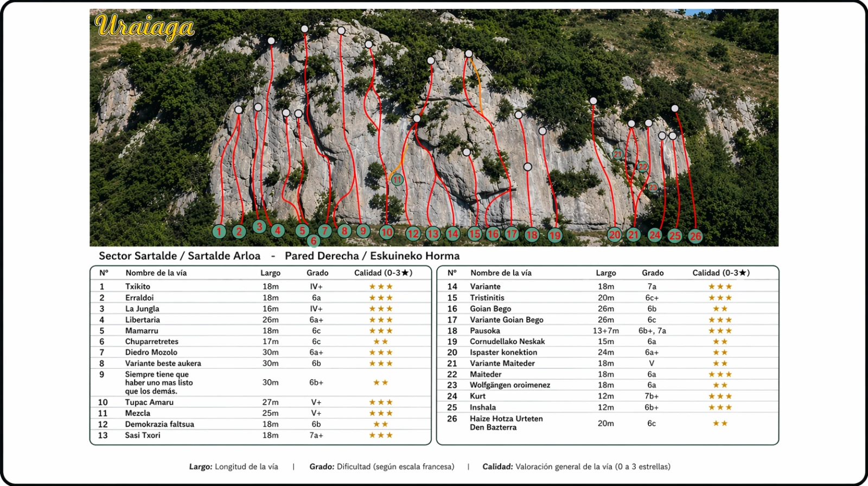Viewport: 868px width, 486px height.
Task: Select the green route marker numbered 6
Action: pos(313,241)
